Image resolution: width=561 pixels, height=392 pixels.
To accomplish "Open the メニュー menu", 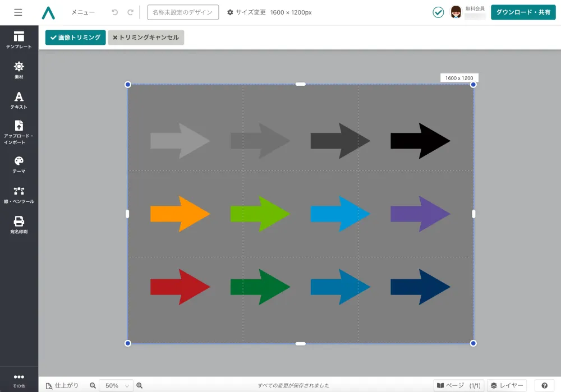I will pos(83,12).
